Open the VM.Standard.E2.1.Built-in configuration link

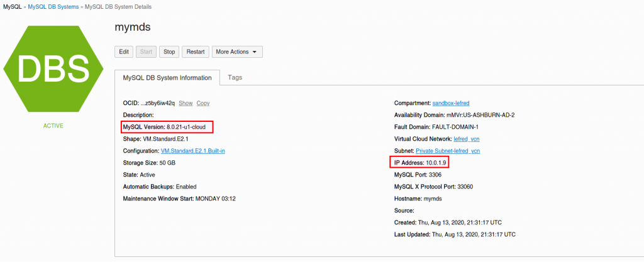click(192, 151)
